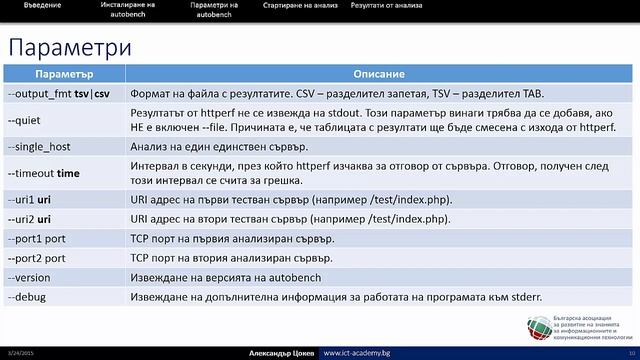The height and width of the screenshot is (360, 640).
Task: Click the --uri1 uri parameter cell
Action: tap(64, 200)
